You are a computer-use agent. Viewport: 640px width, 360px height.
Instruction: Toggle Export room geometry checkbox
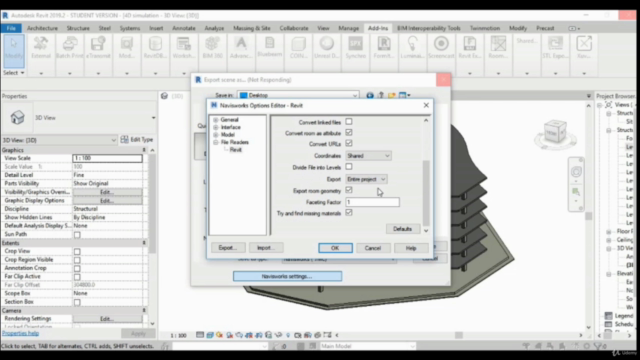[349, 190]
